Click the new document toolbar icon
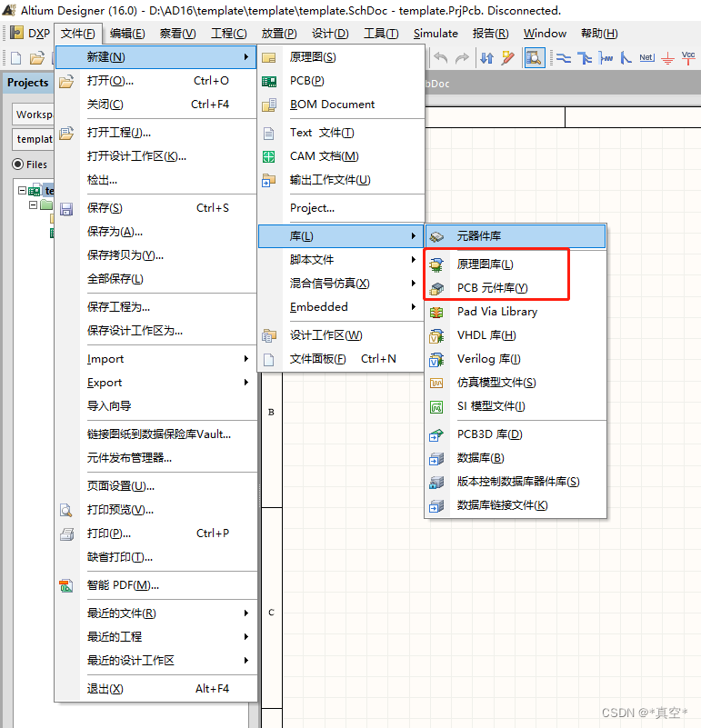701x728 pixels. [15, 58]
